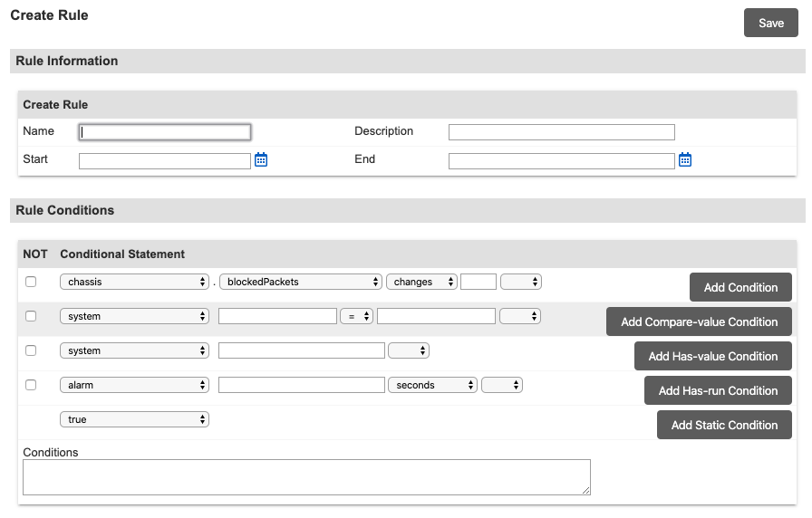Open system dropdown in has-value row

135,350
